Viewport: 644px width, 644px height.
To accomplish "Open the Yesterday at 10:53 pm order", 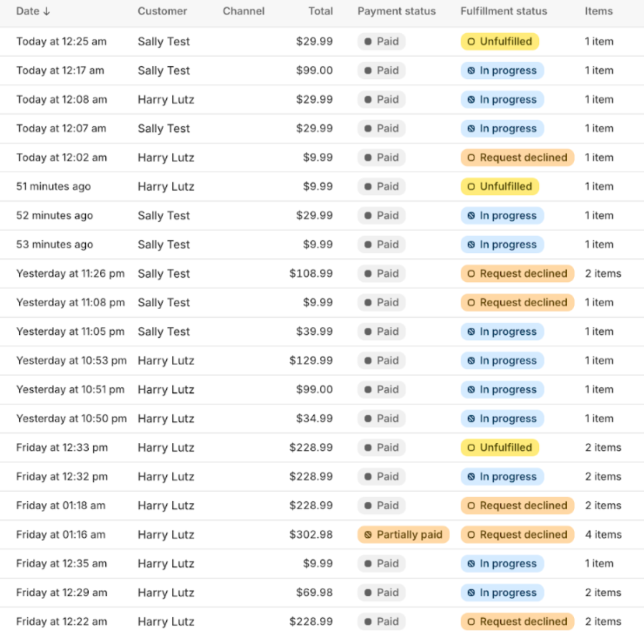I will pos(71,361).
